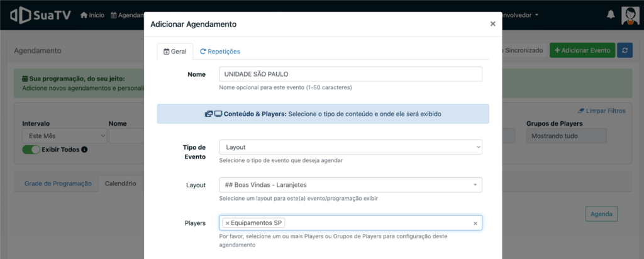
Task: Clear all selected Players with the x
Action: tap(475, 223)
